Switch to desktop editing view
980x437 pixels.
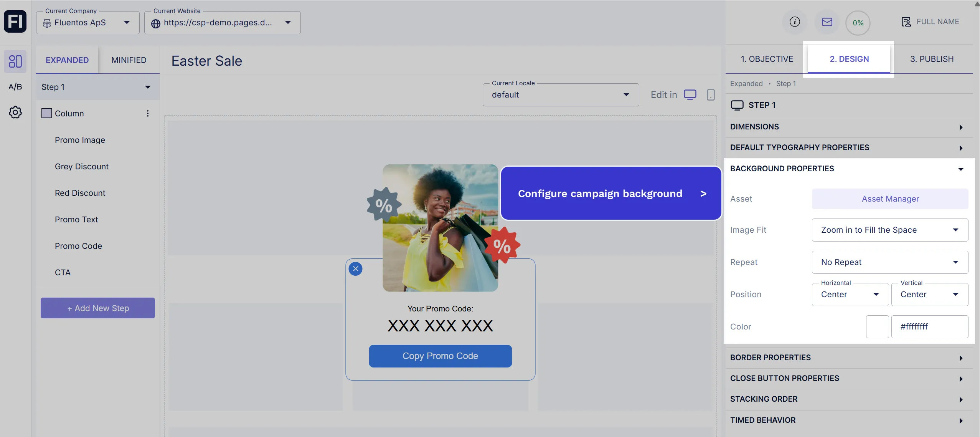[x=690, y=95]
